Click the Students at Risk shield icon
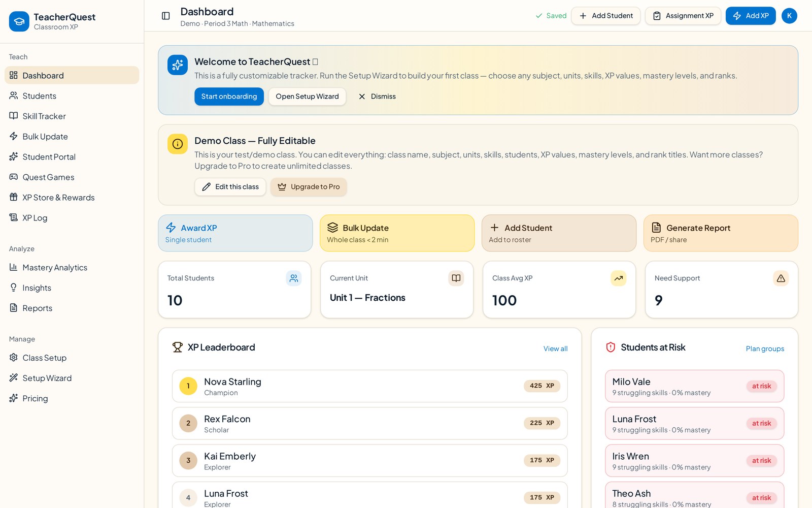This screenshot has width=812, height=508. pos(611,347)
